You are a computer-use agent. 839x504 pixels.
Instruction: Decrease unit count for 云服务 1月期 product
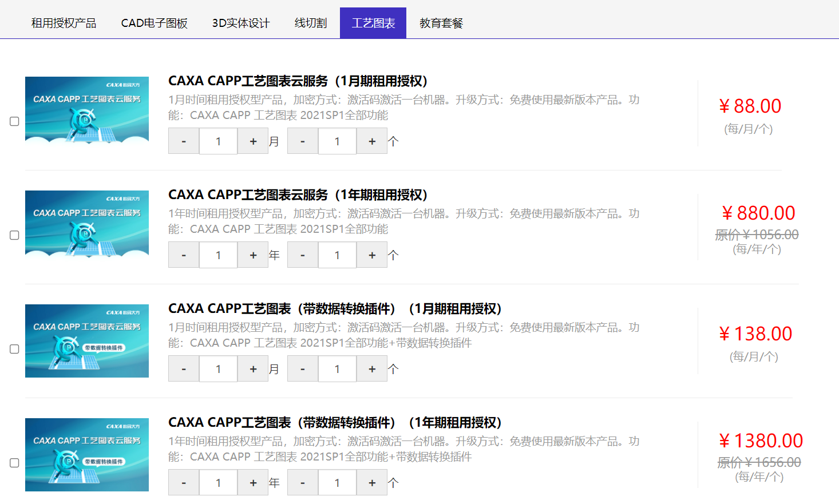point(303,141)
